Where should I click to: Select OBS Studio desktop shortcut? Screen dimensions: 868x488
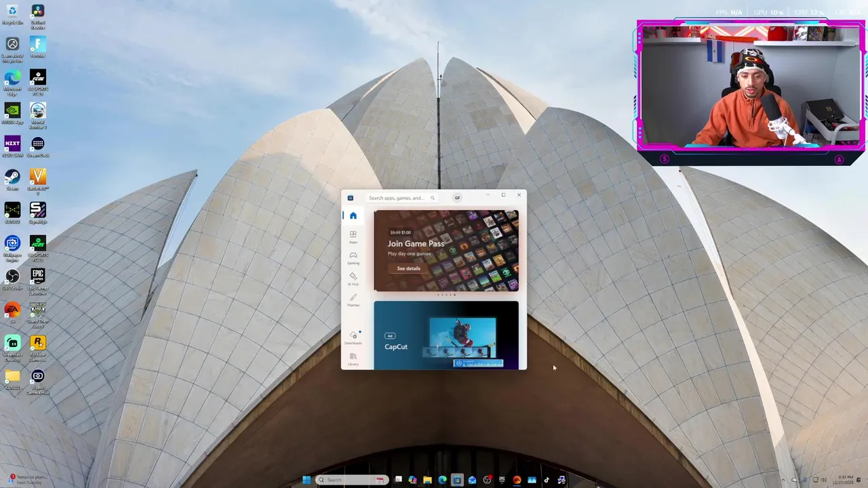12,280
